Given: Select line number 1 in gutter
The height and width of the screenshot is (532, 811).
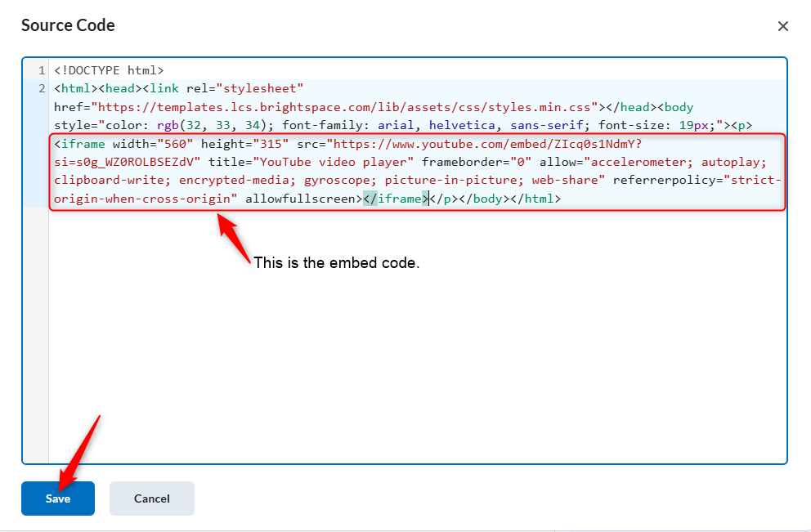Looking at the screenshot, I should coord(42,70).
